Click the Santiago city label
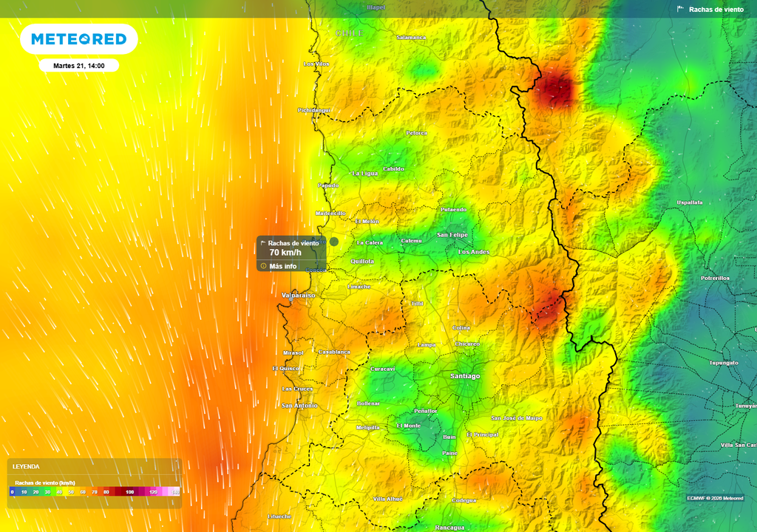757x532 pixels. pyautogui.click(x=465, y=376)
